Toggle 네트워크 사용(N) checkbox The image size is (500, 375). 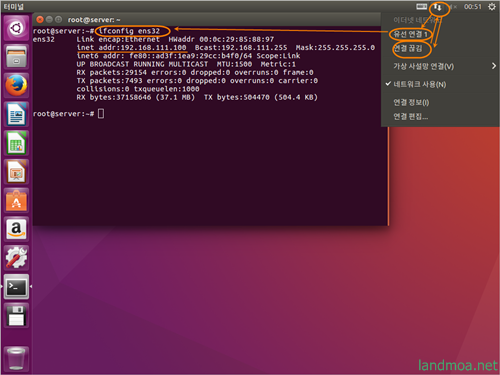click(x=440, y=84)
